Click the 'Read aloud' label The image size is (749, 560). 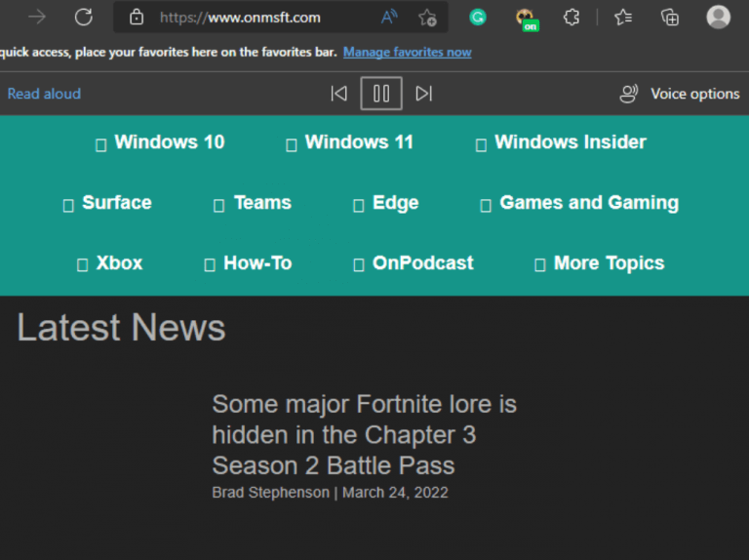click(x=44, y=94)
